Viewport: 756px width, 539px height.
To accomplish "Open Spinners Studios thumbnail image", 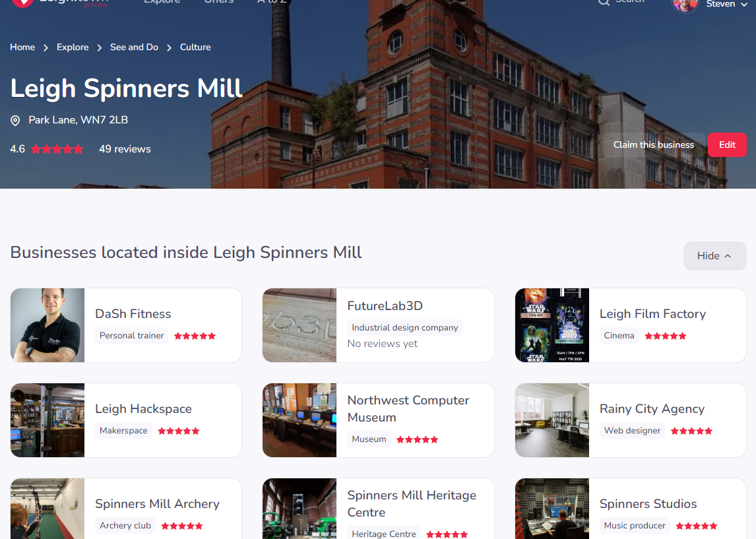I will 552,509.
